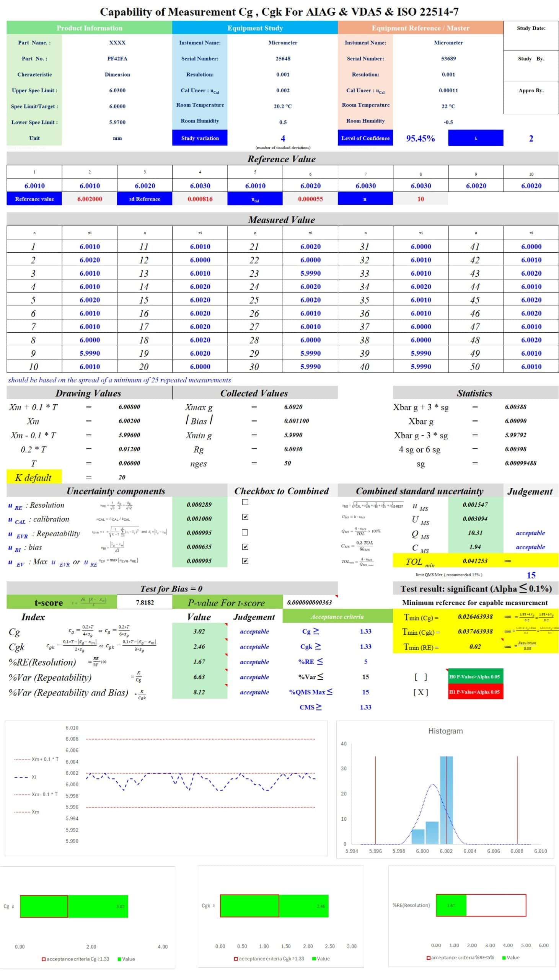Tick the Repeatability uncertainty checkbox
Screen dimensions: 559x980
point(245,532)
